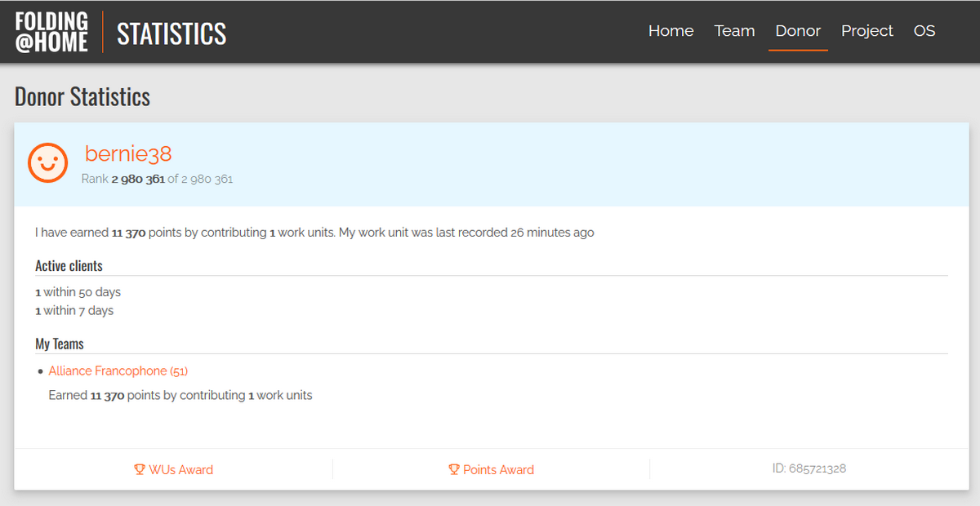Screen dimensions: 980x506
Task: Open the Team navigation tab
Action: [734, 31]
